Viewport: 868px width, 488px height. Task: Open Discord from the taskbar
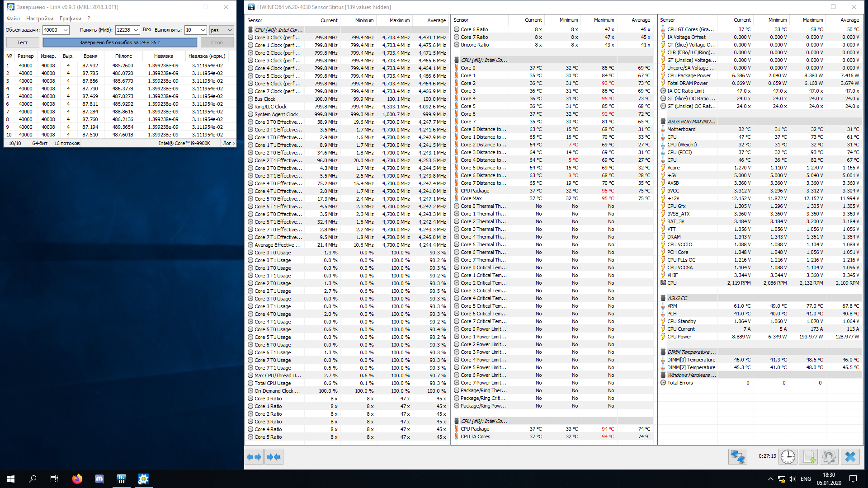pyautogui.click(x=99, y=479)
